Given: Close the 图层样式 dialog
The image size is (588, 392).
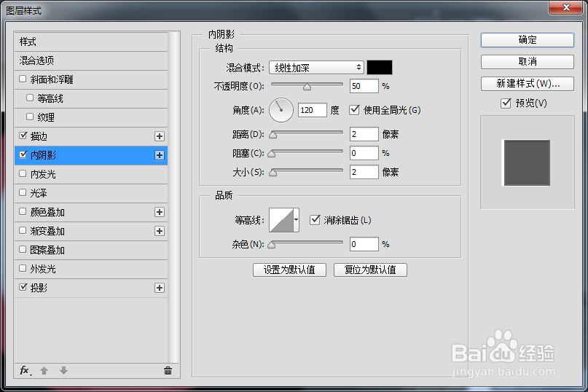Looking at the screenshot, I should 566,7.
